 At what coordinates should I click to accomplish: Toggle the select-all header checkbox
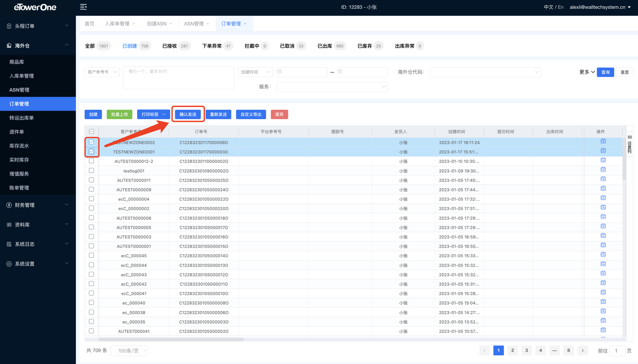point(92,132)
